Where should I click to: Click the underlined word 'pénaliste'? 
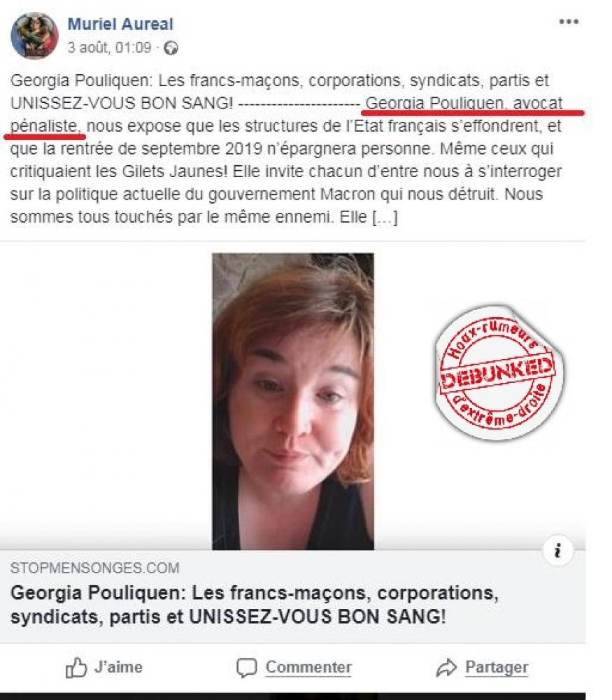coord(45,126)
